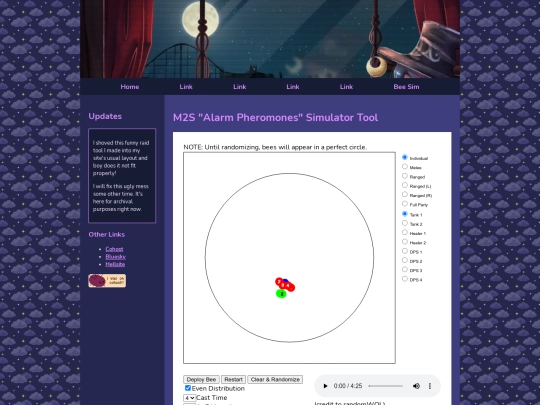Click the NOTE text above arena
This screenshot has height=405, width=540.
tap(275, 147)
